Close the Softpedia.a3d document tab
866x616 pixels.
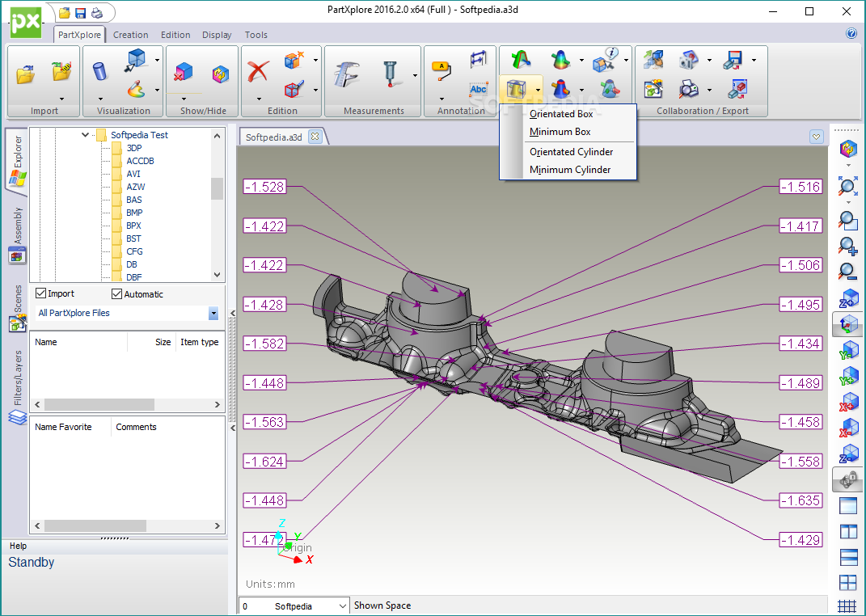tap(315, 137)
